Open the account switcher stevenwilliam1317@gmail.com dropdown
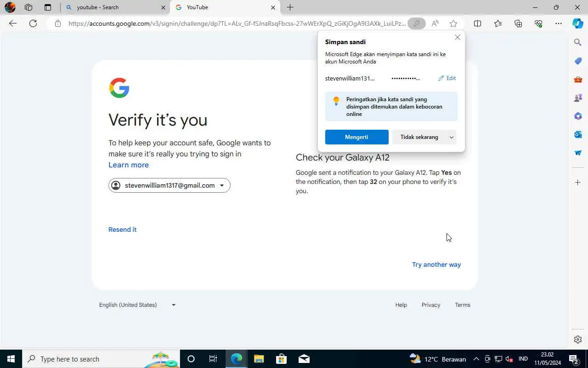588x368 pixels. pos(170,185)
